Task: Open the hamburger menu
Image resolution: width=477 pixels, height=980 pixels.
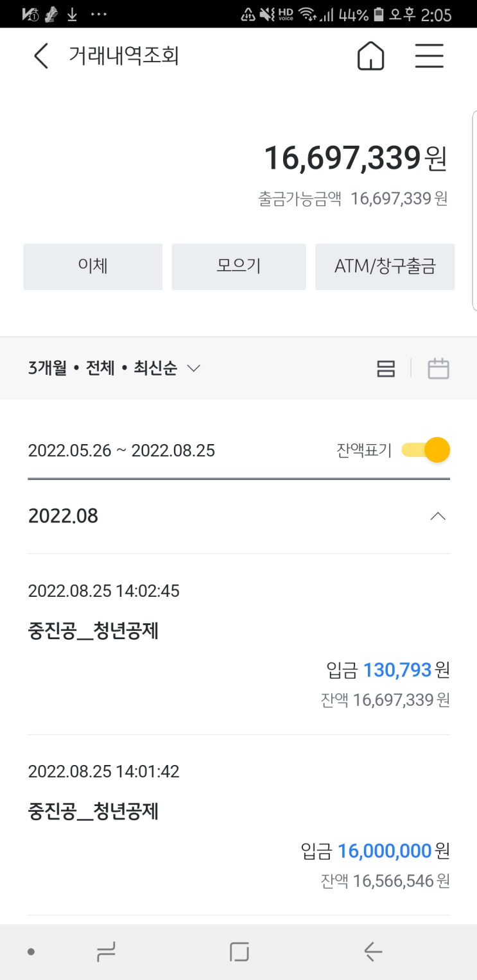Action: [x=429, y=56]
